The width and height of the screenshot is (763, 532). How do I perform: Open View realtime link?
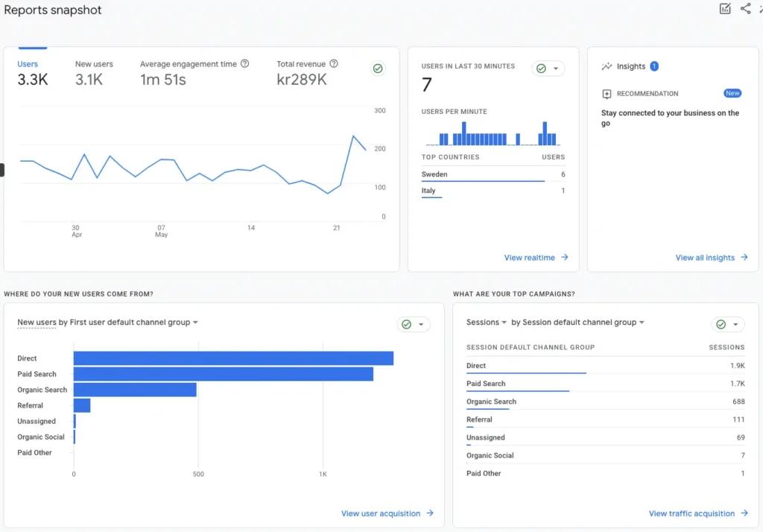coord(530,258)
